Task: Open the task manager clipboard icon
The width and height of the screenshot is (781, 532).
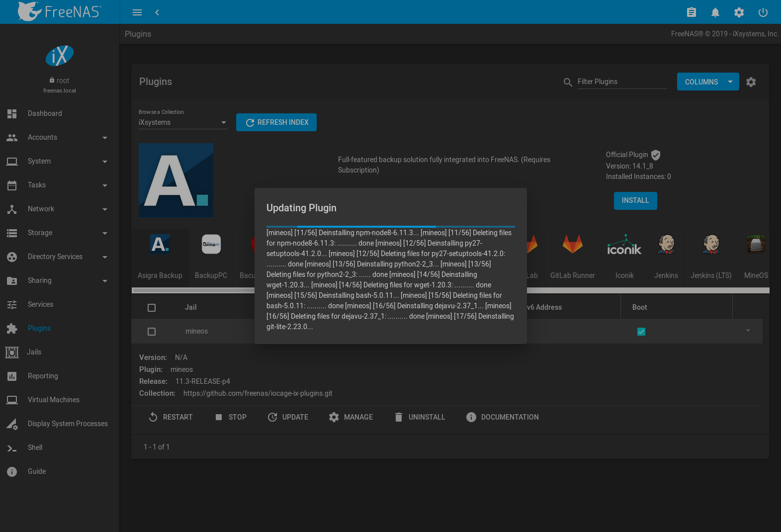Action: coord(692,12)
